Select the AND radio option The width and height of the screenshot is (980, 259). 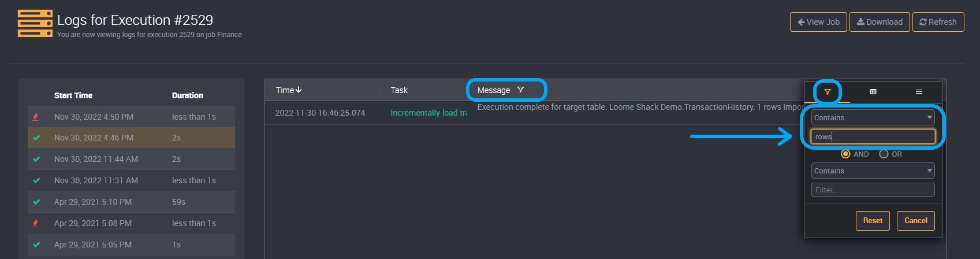click(x=845, y=154)
